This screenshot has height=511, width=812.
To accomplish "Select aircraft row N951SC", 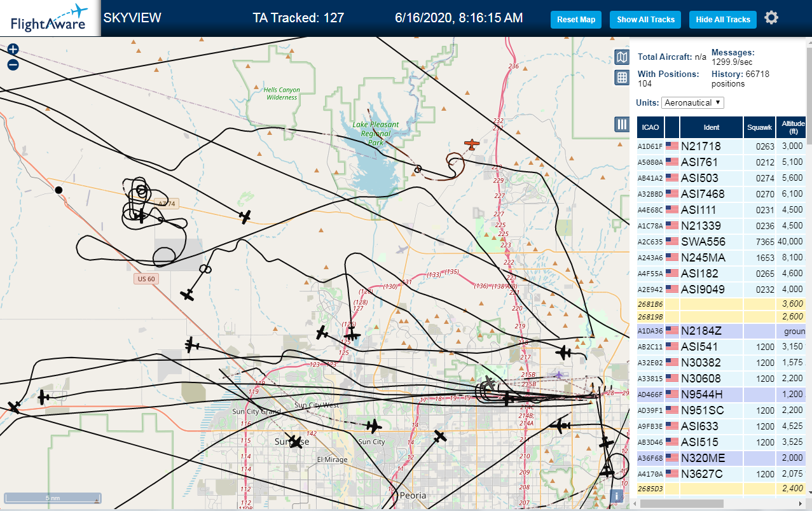I will point(722,410).
